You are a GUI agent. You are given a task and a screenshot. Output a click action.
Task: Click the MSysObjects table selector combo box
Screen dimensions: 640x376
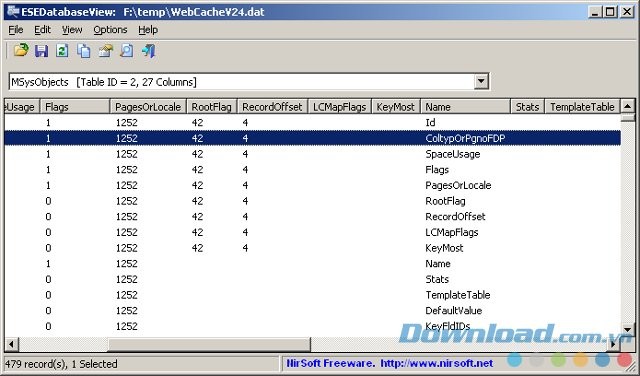tap(249, 82)
